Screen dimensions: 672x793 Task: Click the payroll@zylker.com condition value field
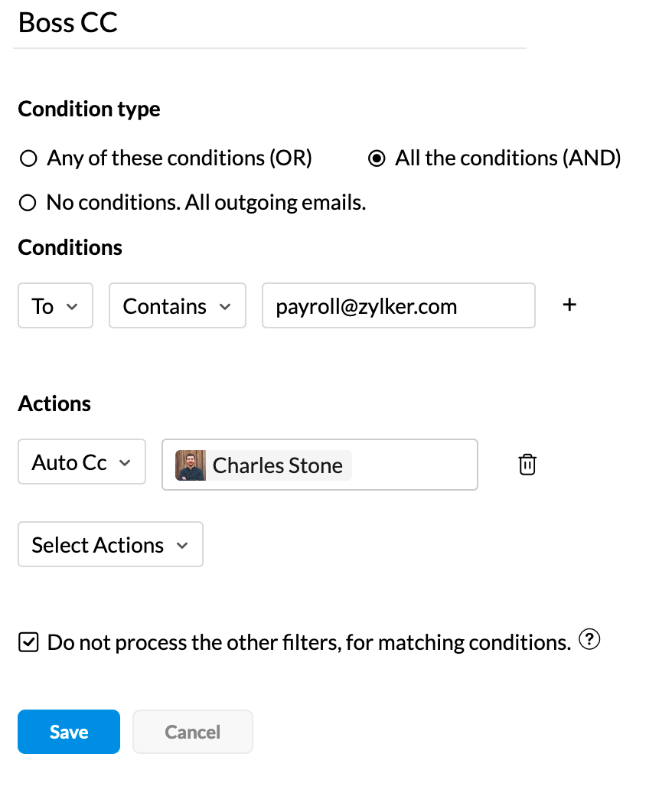tap(398, 305)
